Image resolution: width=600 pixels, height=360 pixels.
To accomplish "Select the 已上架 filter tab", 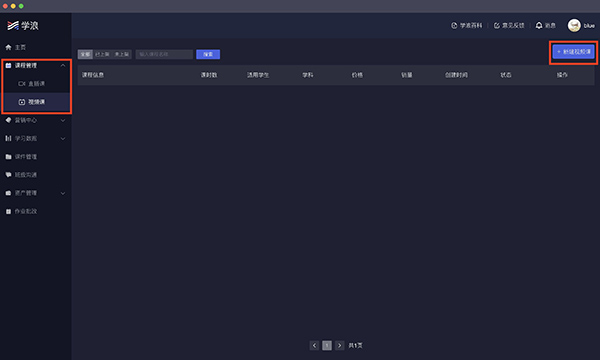I will (102, 54).
